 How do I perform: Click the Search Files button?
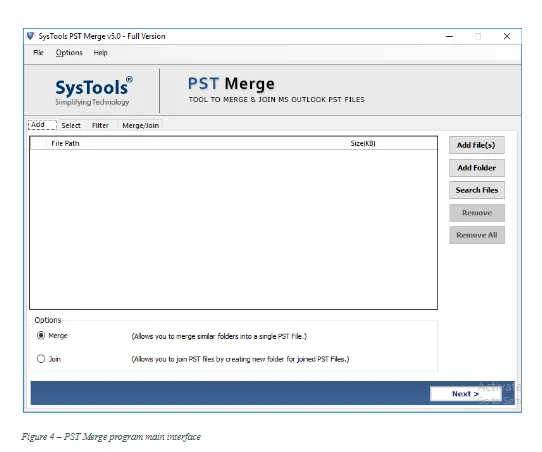click(477, 190)
